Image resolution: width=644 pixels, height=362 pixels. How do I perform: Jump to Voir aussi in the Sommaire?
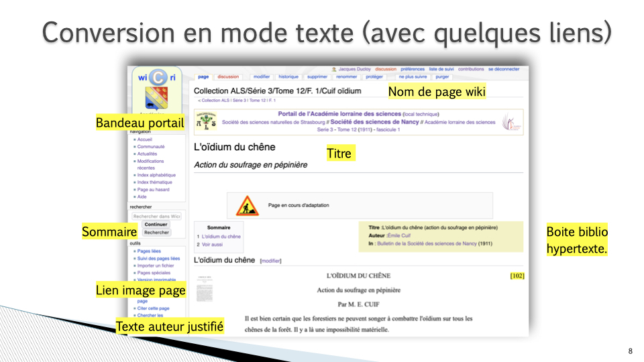point(212,245)
